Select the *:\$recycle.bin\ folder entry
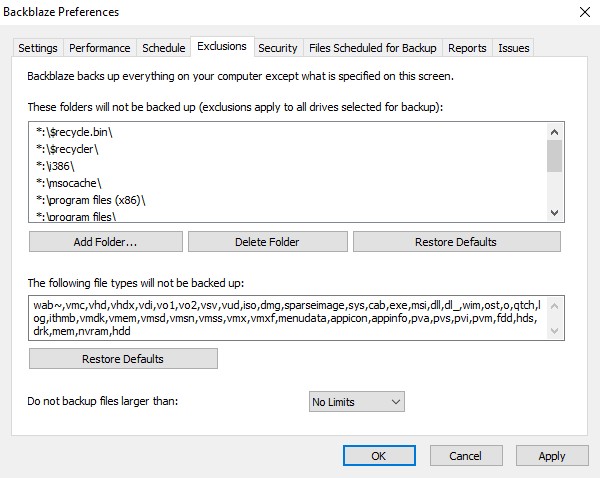This screenshot has width=600, height=478. [289, 132]
